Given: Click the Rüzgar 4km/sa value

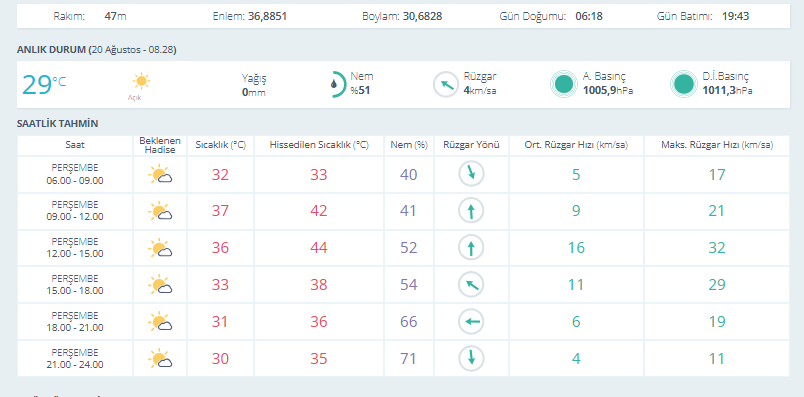Looking at the screenshot, I should (x=480, y=91).
